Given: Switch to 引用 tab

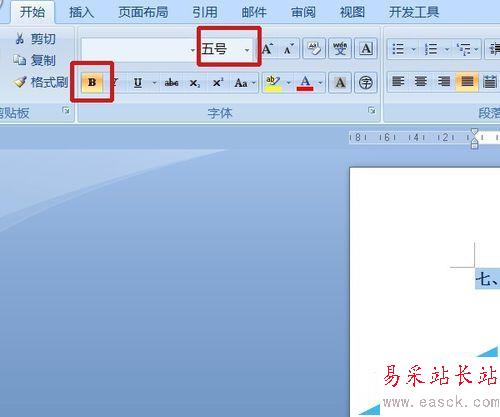Looking at the screenshot, I should pos(205,12).
